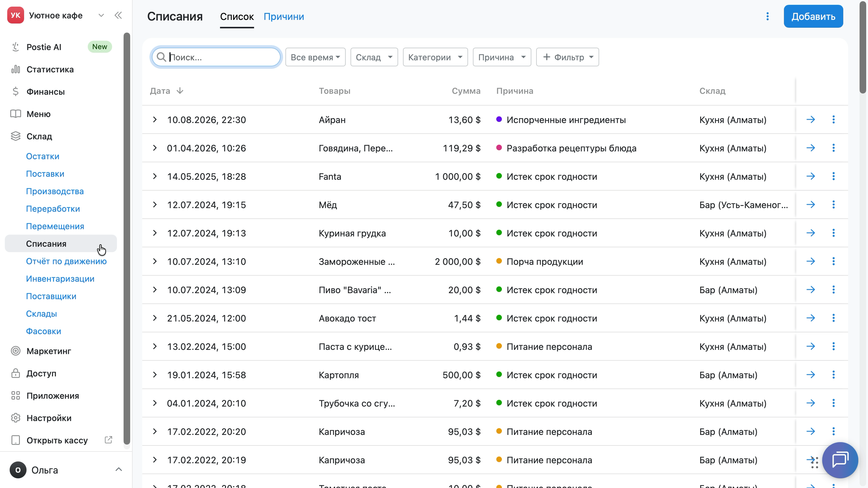
Task: Open Авокадо тост write-off arrow
Action: tap(810, 318)
